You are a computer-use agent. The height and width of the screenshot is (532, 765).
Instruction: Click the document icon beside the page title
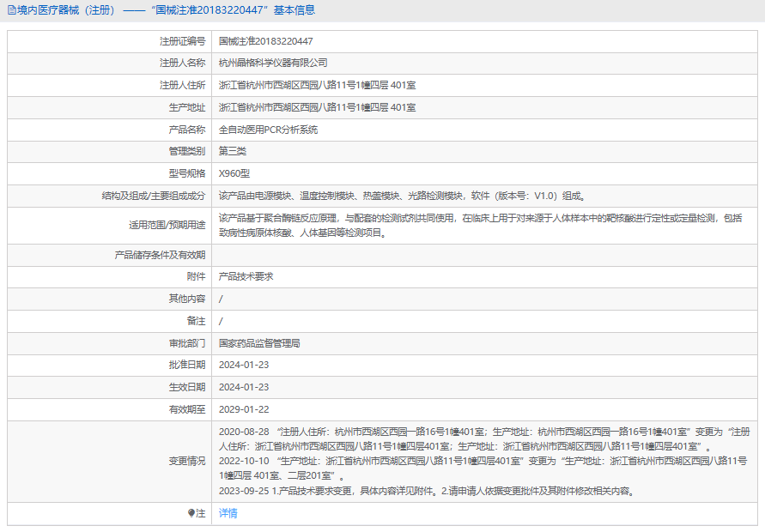[11, 10]
